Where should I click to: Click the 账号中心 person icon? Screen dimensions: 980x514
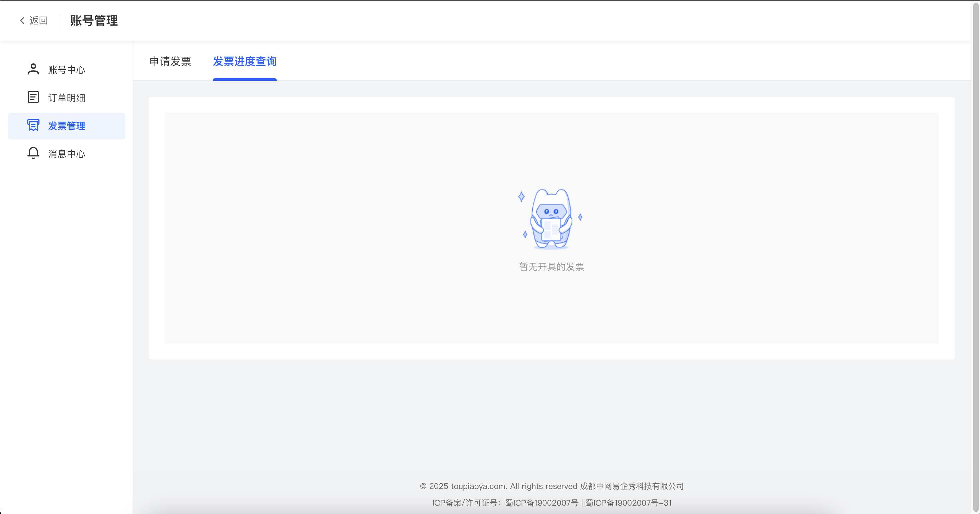pyautogui.click(x=33, y=69)
